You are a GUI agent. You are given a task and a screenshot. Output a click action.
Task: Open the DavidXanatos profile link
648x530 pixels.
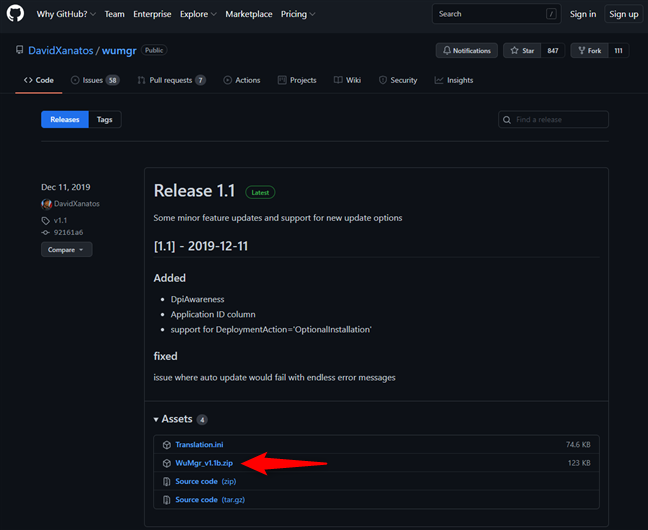pos(61,50)
